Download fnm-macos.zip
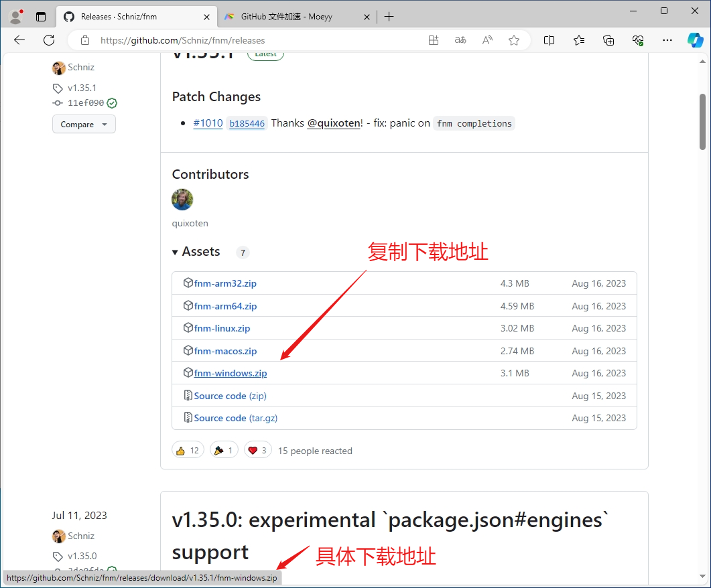Viewport: 711px width, 588px height. (x=225, y=351)
